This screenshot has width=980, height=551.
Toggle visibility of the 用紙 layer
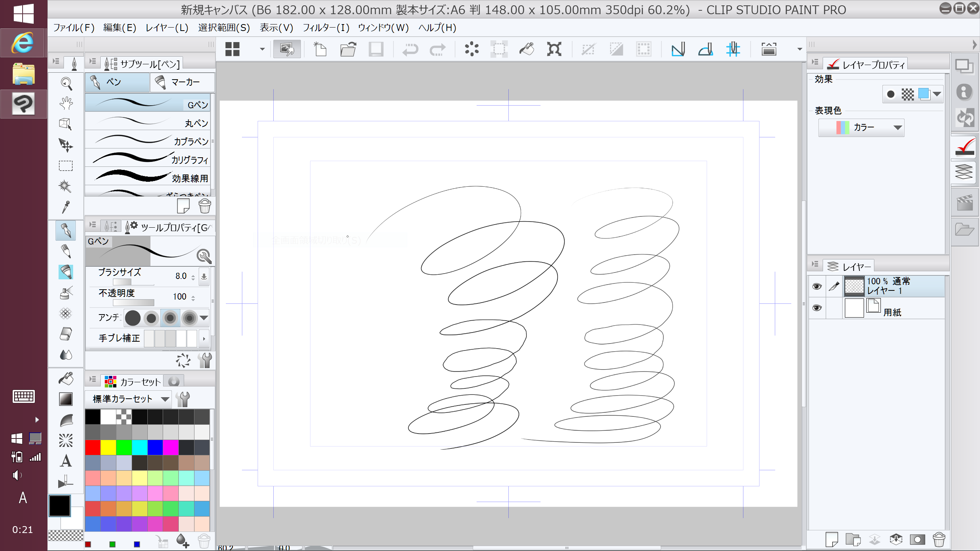click(x=817, y=308)
